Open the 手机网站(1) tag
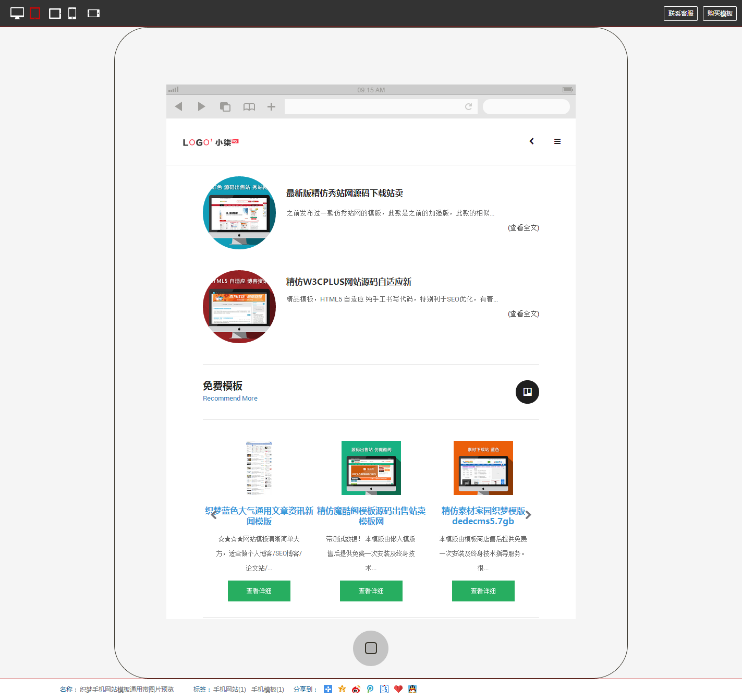 (x=229, y=690)
